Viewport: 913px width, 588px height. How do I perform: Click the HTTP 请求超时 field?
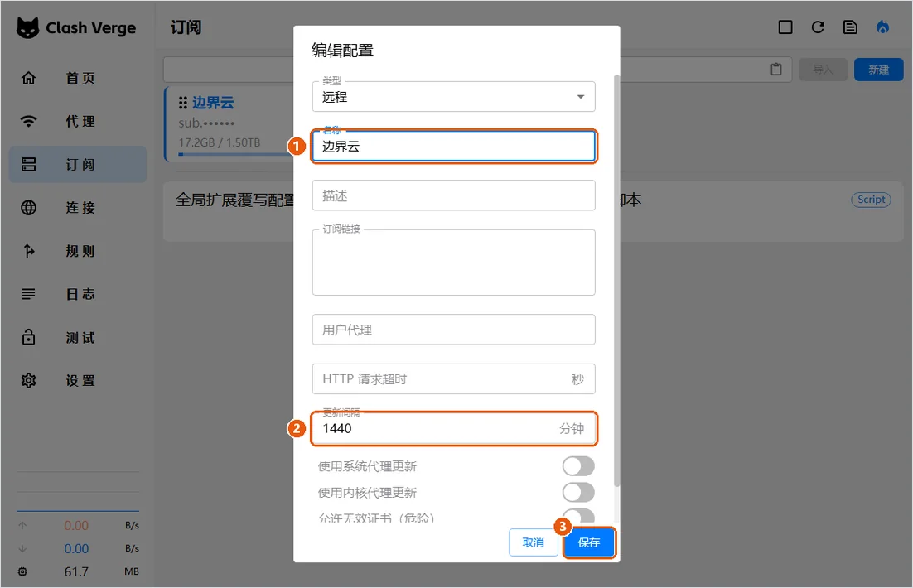pos(453,379)
